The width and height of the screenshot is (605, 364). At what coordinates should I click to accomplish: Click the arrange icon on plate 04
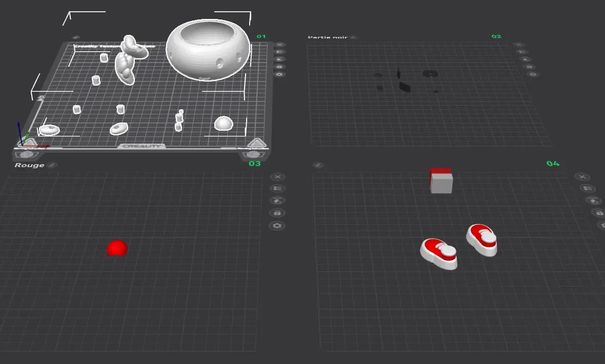pyautogui.click(x=593, y=200)
